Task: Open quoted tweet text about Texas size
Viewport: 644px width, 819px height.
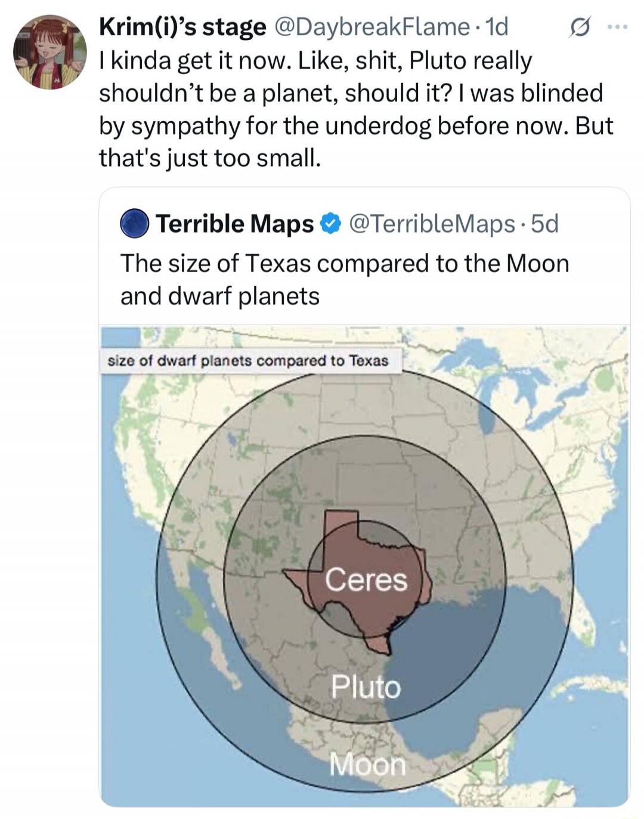Action: [x=345, y=279]
